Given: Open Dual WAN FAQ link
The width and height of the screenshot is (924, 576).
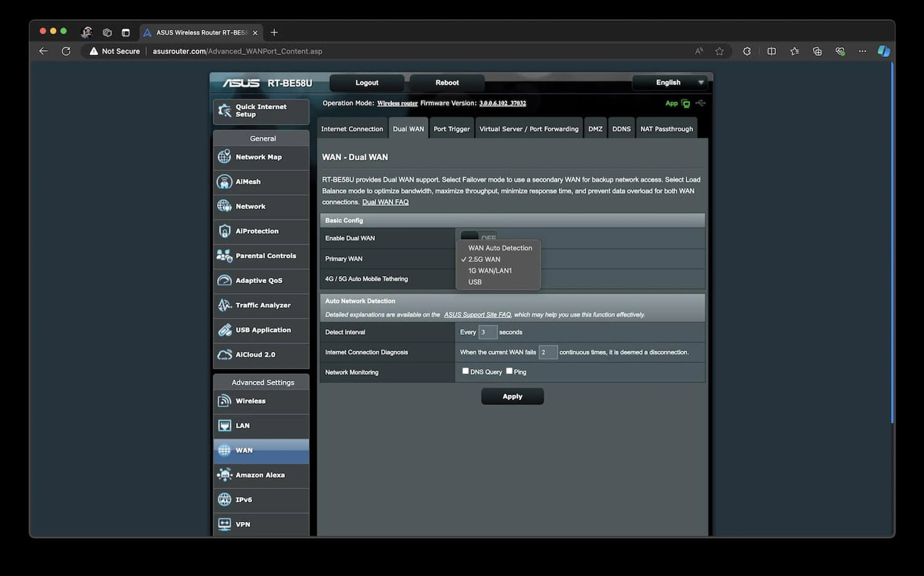Looking at the screenshot, I should pos(385,202).
